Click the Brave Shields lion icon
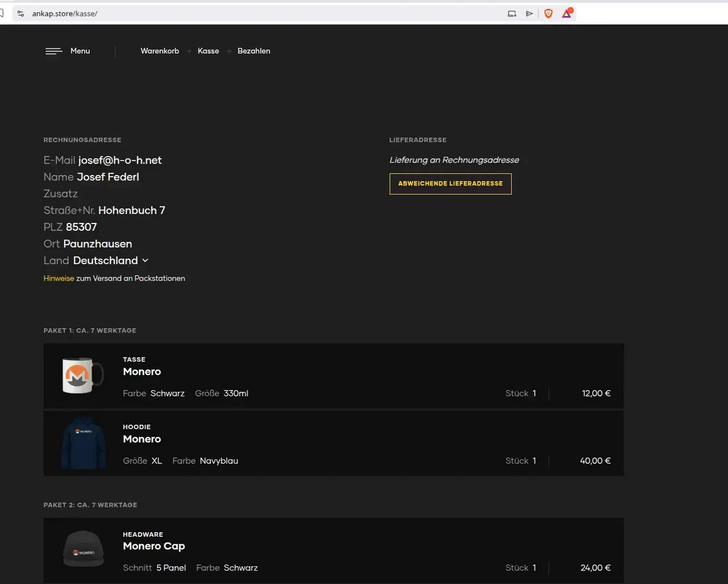The height and width of the screenshot is (584, 728). (x=548, y=14)
